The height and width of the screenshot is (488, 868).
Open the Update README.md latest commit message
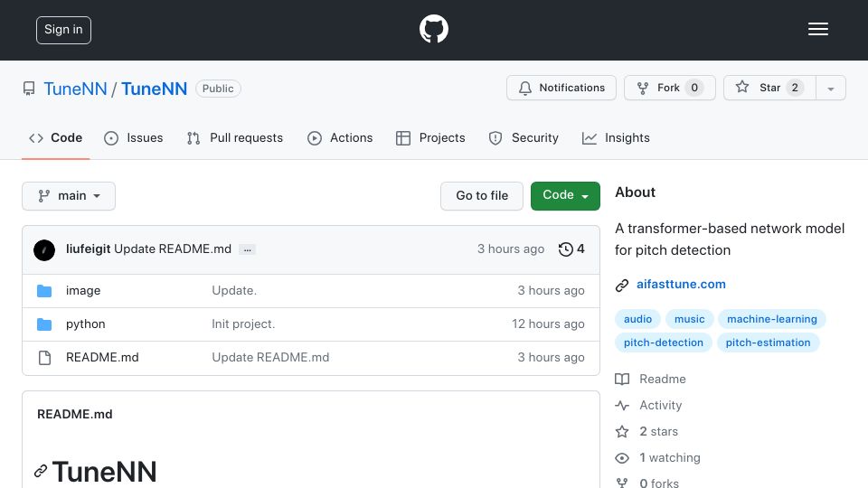(173, 249)
